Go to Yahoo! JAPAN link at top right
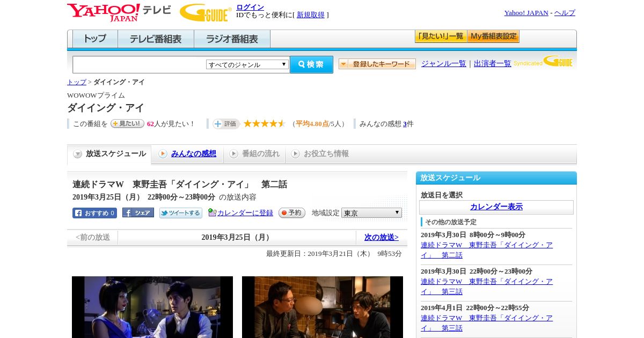The height and width of the screenshot is (338, 644). pos(526,13)
